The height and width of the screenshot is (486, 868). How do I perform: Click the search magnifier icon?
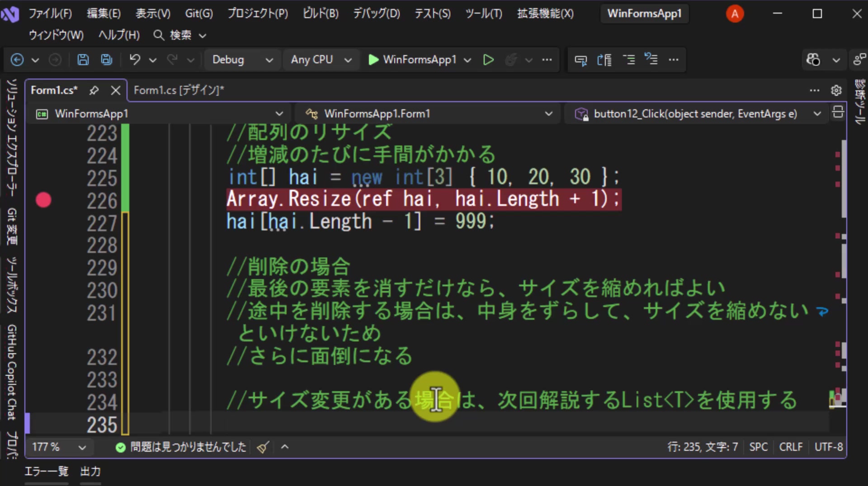[159, 35]
